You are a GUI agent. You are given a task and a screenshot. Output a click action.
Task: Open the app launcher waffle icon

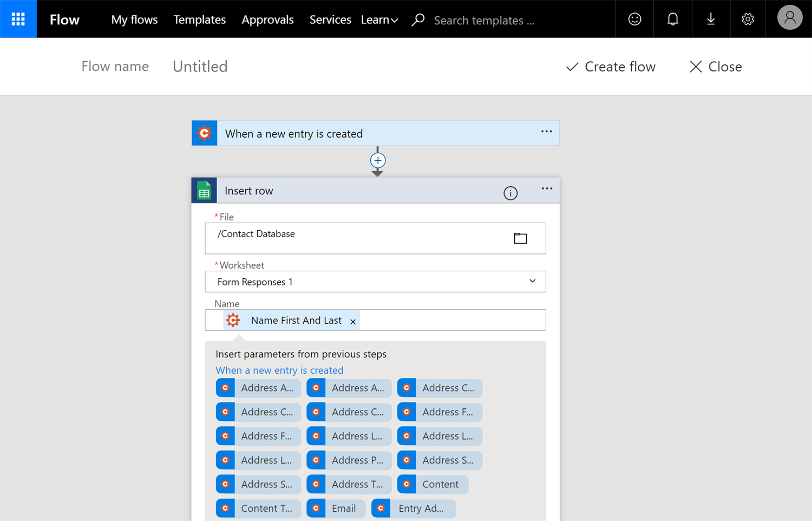pyautogui.click(x=18, y=19)
